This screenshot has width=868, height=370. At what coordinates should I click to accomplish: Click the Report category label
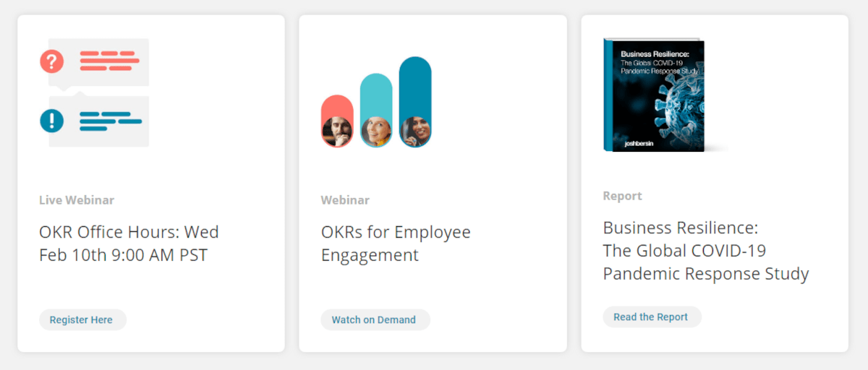[622, 196]
